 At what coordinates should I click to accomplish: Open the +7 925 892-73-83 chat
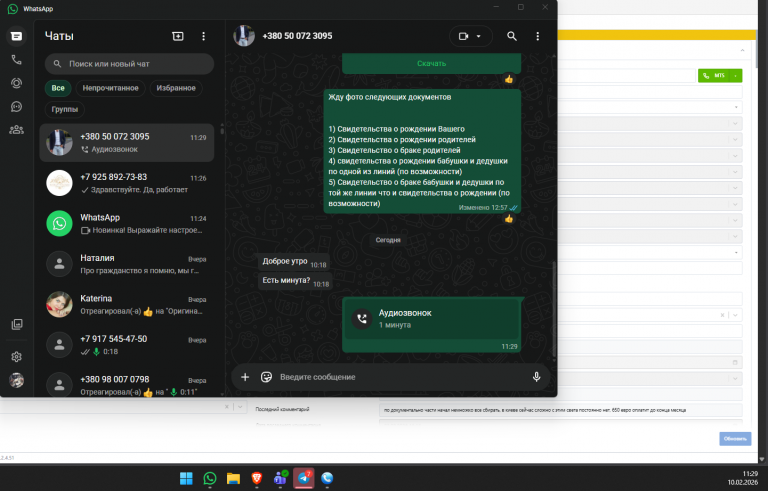click(127, 183)
